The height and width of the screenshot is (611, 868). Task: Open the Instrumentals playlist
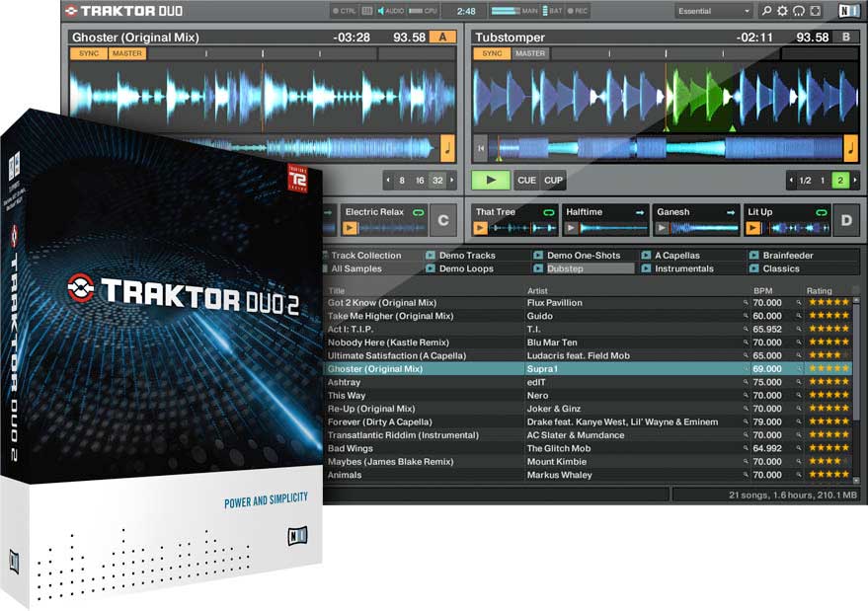[x=684, y=268]
